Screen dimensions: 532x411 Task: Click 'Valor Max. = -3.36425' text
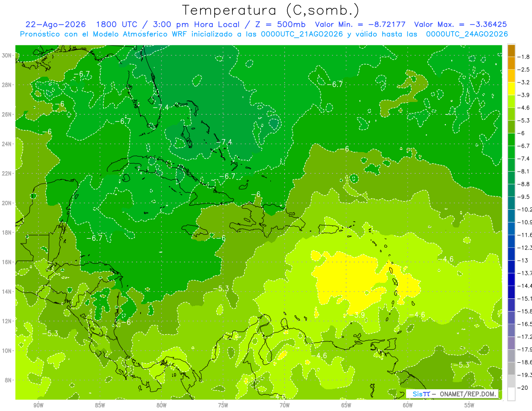(x=461, y=24)
